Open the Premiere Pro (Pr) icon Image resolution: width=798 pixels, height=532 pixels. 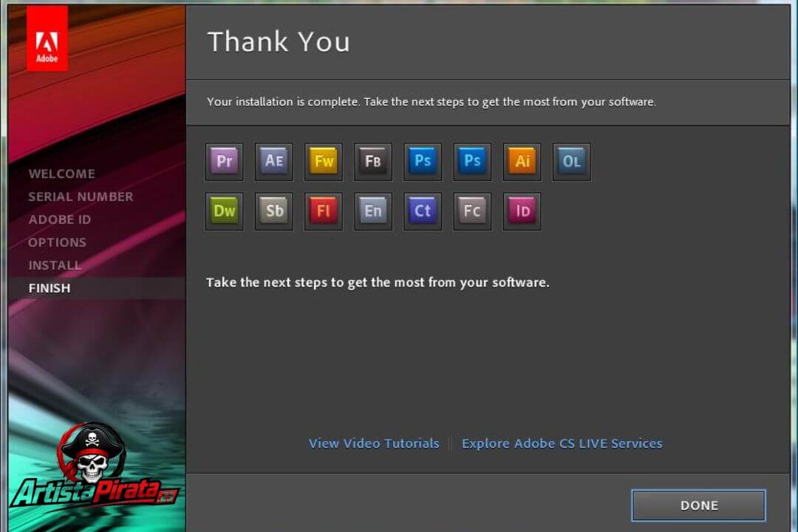(225, 161)
